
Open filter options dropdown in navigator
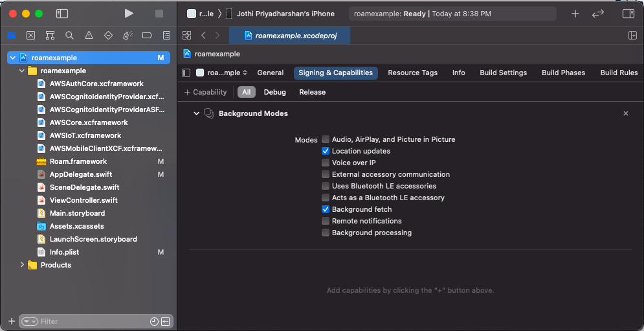(30, 321)
